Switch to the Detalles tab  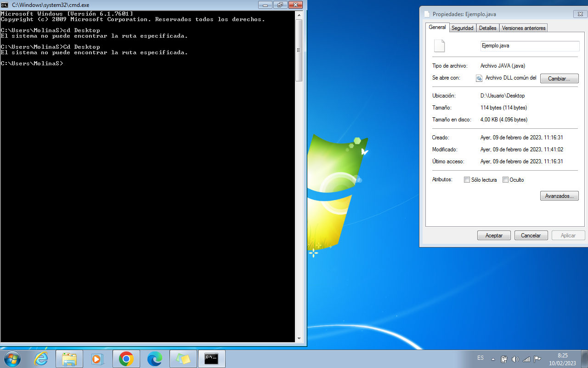click(x=488, y=28)
